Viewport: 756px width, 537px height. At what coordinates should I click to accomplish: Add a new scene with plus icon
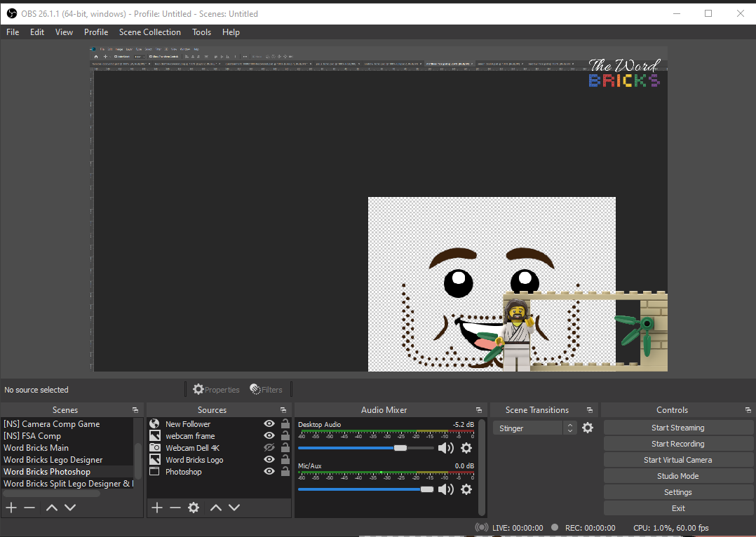(x=11, y=508)
